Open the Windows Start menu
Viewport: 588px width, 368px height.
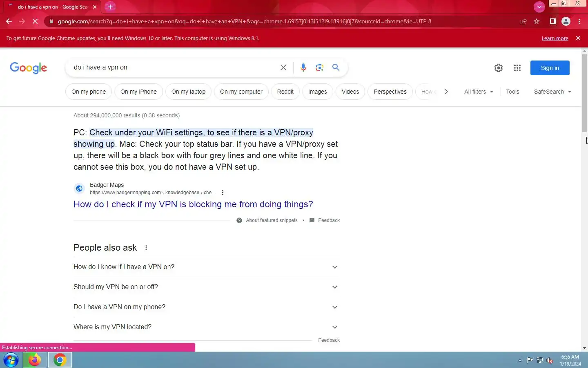(11, 360)
